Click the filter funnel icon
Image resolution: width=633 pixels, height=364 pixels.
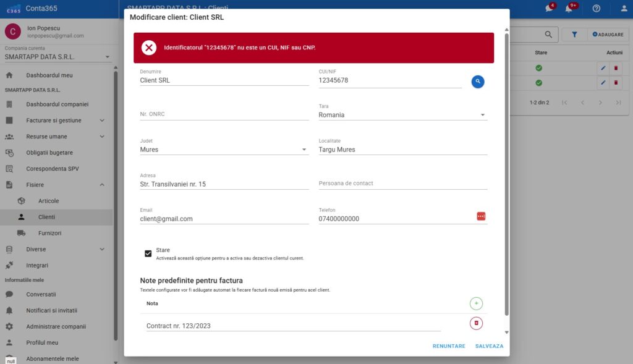[574, 35]
